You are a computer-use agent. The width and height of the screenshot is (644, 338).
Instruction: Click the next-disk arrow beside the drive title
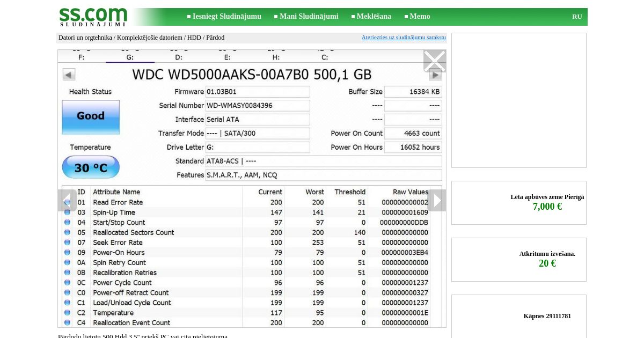[435, 75]
